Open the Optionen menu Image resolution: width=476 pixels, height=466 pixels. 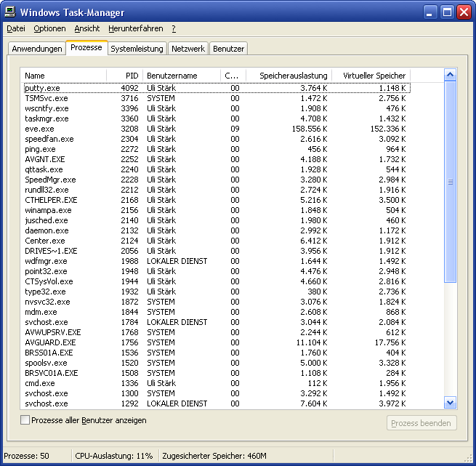click(x=49, y=28)
